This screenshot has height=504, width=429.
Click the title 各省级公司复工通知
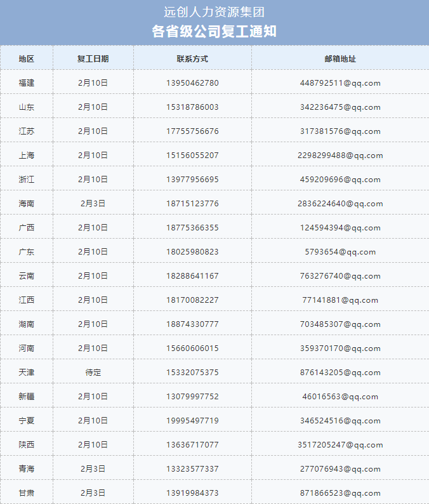click(x=214, y=32)
